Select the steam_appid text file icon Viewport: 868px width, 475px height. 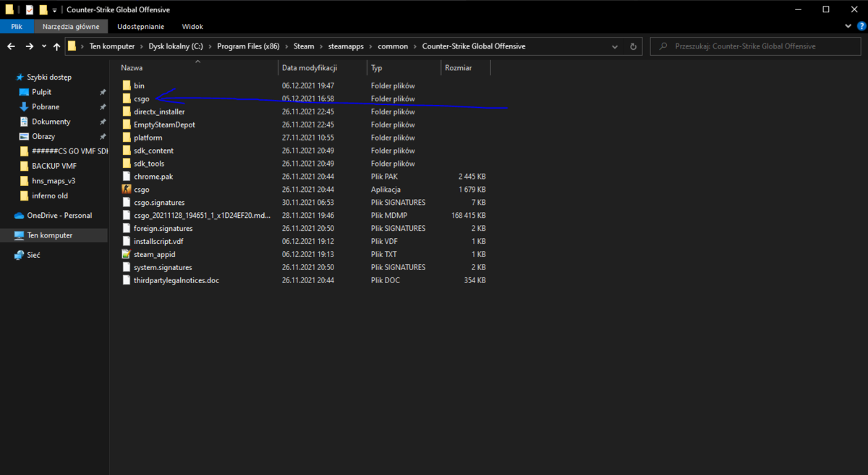click(127, 255)
